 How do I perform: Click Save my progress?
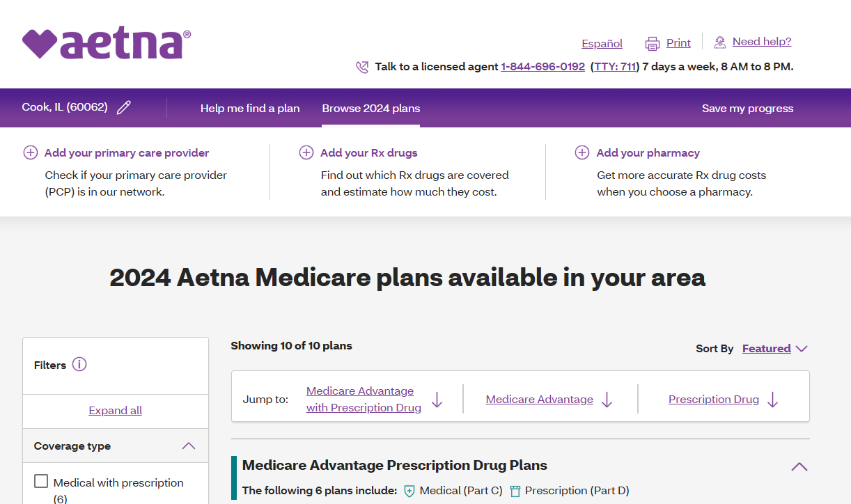point(748,108)
